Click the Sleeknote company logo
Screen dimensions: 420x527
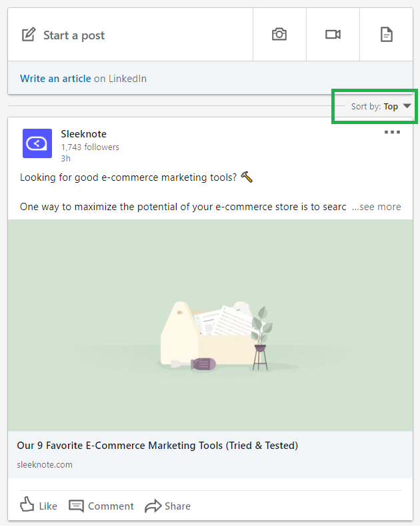[x=37, y=143]
